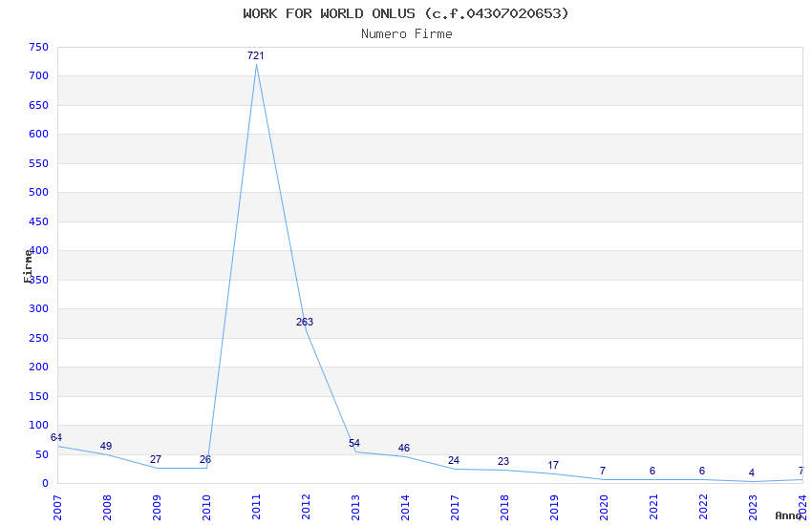812x525 pixels.
Task: Click y-axis value 300
Action: pyautogui.click(x=39, y=308)
